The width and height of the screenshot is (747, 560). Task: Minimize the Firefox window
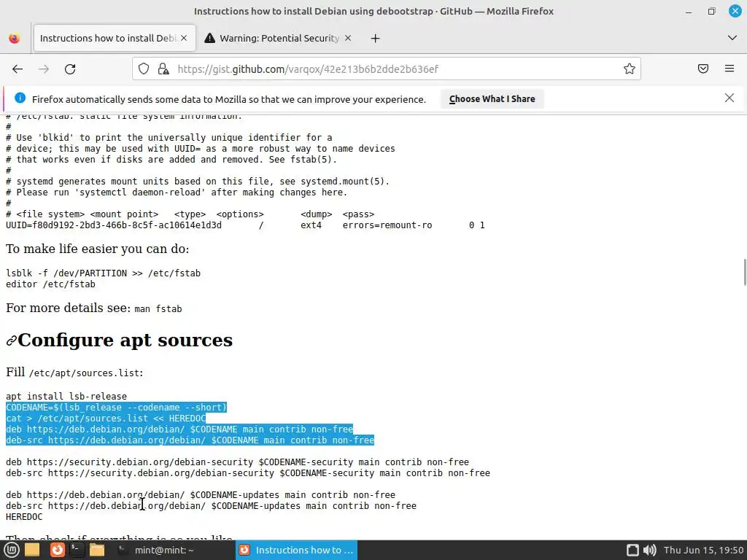click(x=689, y=12)
